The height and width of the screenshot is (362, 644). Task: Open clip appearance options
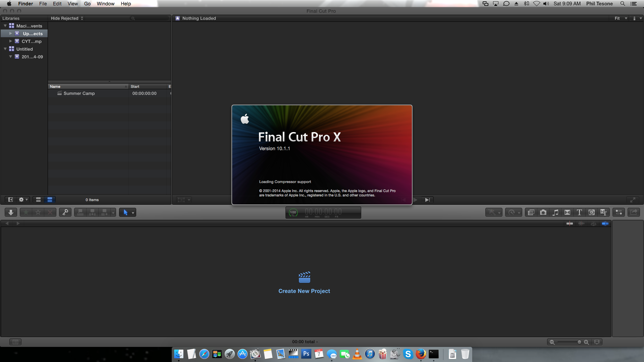point(597,342)
